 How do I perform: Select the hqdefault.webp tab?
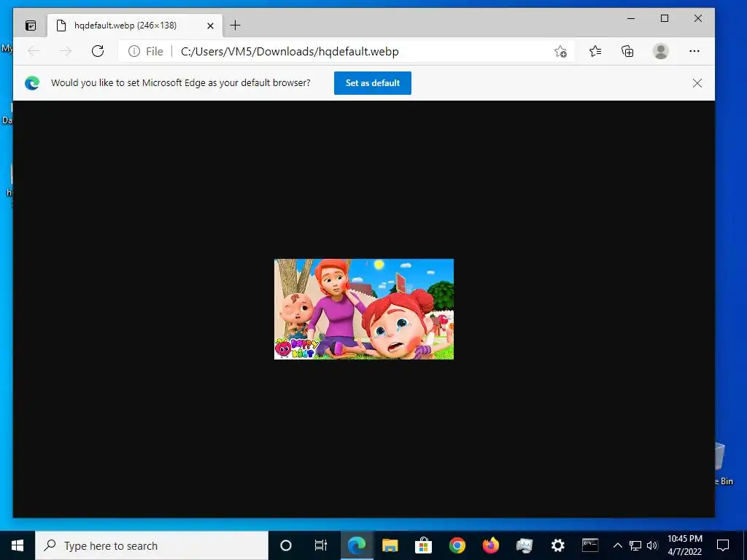(x=135, y=26)
